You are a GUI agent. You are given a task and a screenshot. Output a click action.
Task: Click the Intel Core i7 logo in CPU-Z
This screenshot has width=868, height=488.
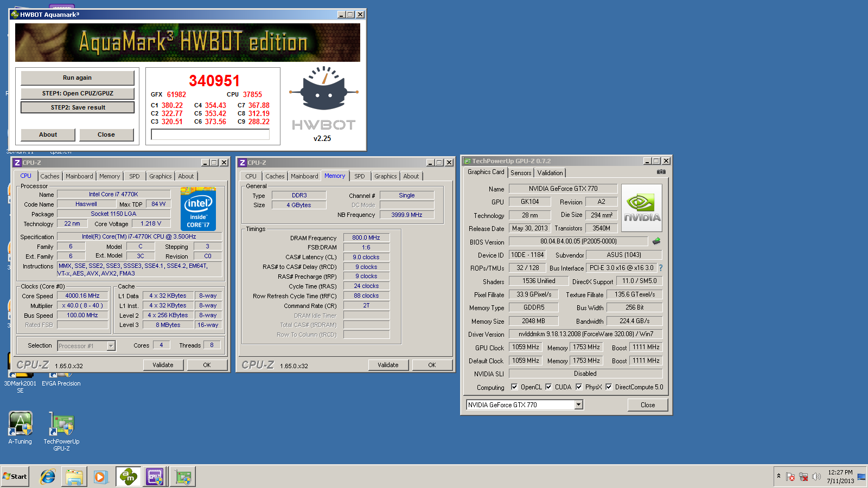pyautogui.click(x=198, y=209)
